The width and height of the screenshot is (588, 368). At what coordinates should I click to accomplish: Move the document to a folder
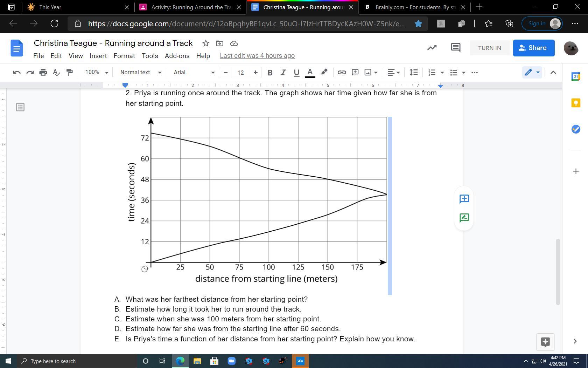pos(220,43)
